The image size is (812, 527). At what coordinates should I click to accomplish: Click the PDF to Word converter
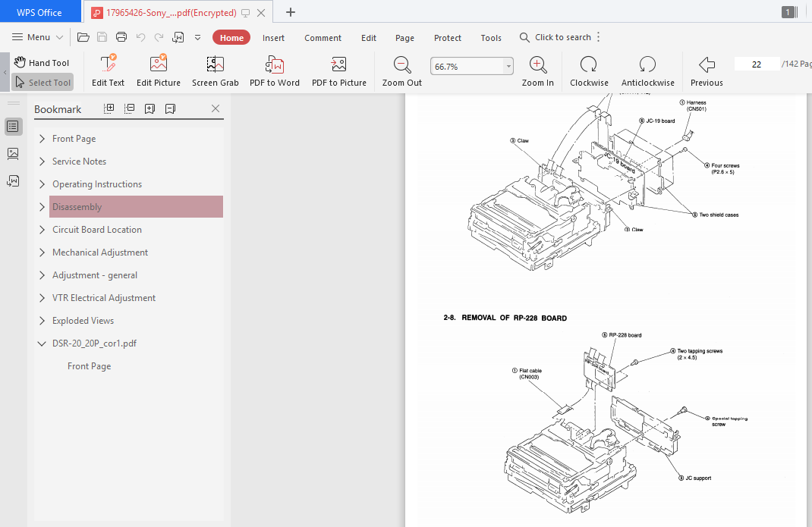(x=275, y=71)
